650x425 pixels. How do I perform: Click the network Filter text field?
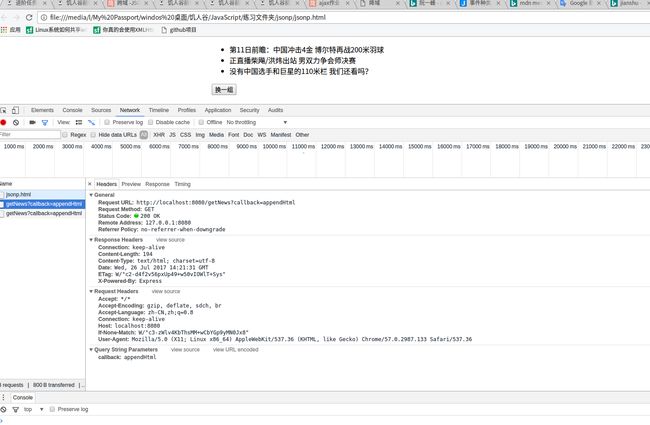(x=30, y=134)
